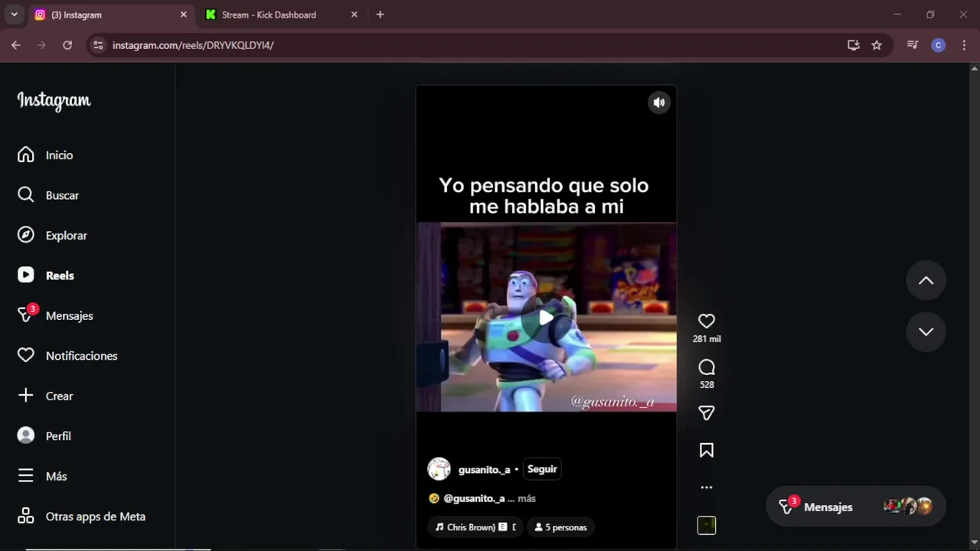
Task: Go back in browser history
Action: [15, 45]
